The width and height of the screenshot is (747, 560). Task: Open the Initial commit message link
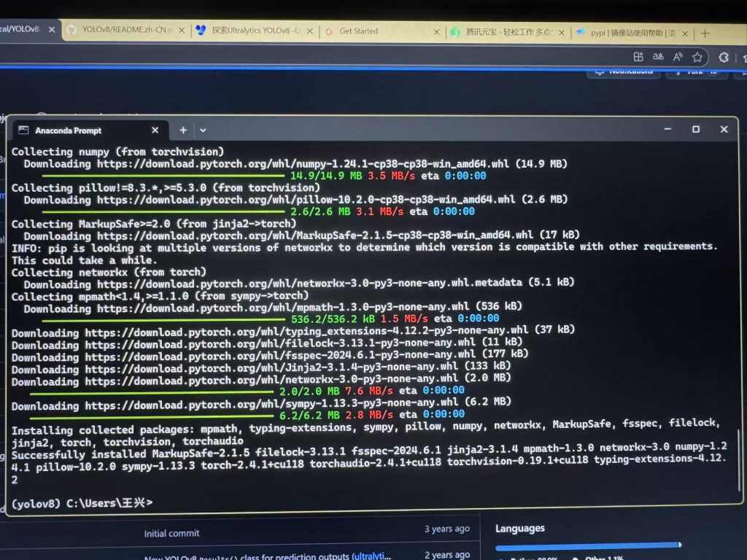[171, 533]
